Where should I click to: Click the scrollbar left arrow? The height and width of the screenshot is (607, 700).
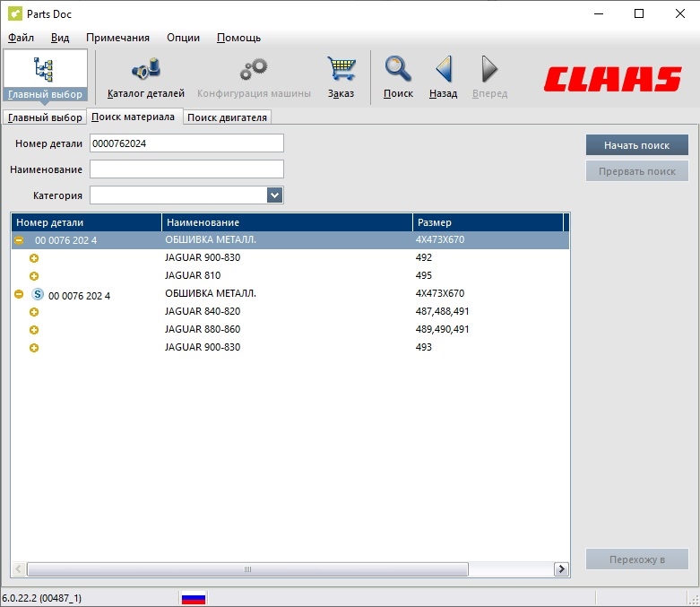19,569
